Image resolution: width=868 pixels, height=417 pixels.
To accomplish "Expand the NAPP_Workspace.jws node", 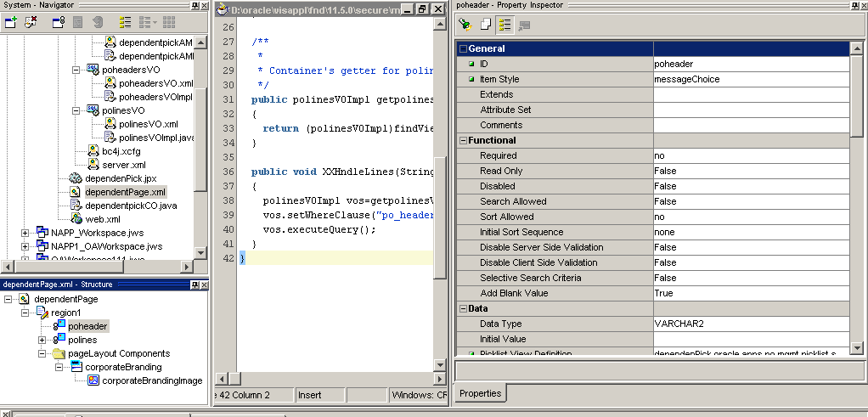I will tap(25, 233).
